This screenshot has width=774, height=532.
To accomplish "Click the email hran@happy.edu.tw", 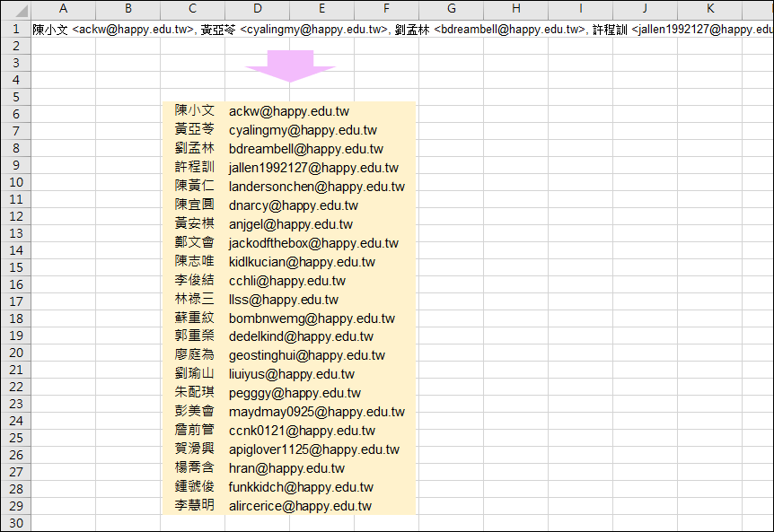I will click(x=286, y=468).
